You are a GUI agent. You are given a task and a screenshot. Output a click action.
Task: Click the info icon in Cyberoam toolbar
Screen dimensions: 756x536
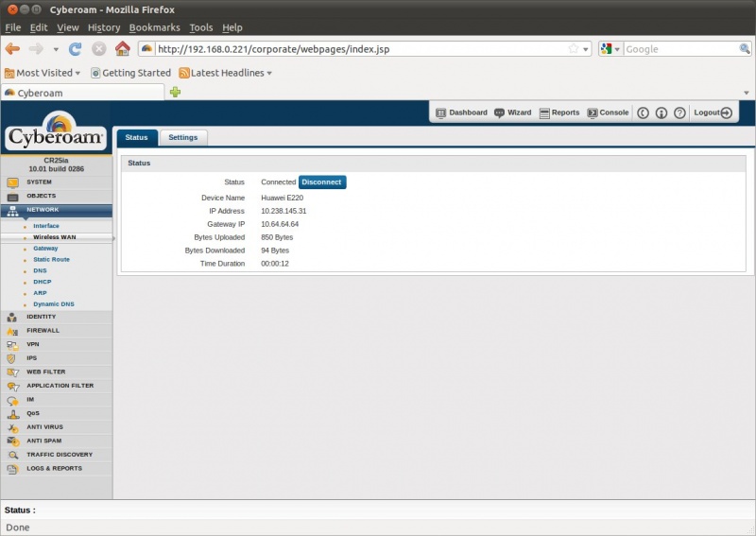tap(661, 112)
